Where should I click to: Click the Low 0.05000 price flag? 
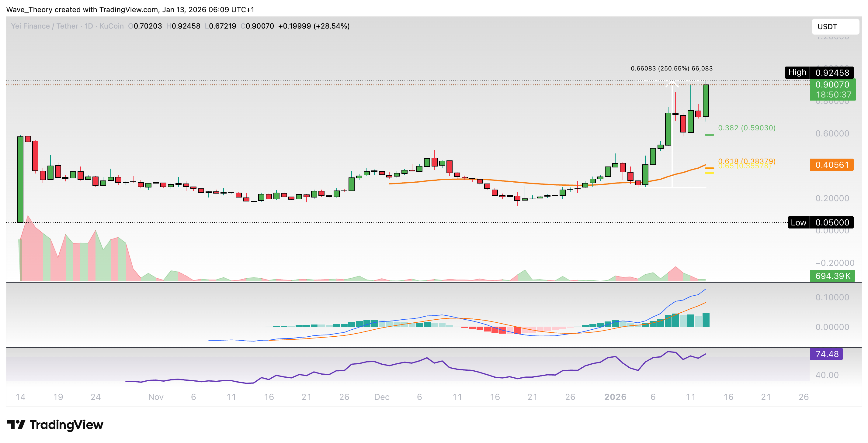point(819,222)
